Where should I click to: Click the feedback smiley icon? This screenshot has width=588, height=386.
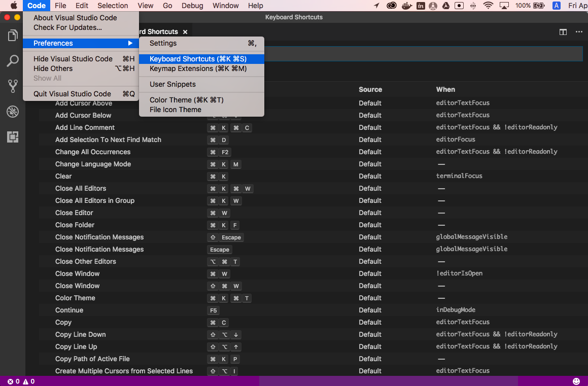click(x=576, y=381)
